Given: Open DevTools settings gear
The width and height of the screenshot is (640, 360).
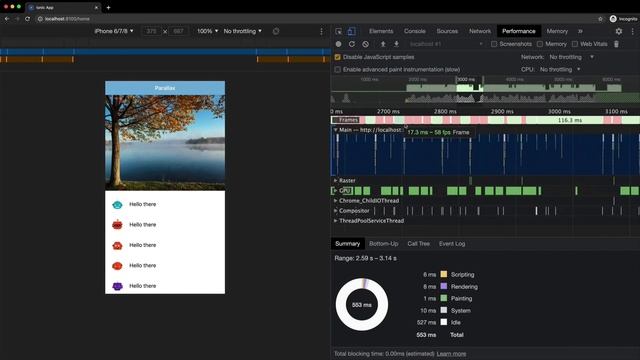Looking at the screenshot, I should [x=619, y=31].
